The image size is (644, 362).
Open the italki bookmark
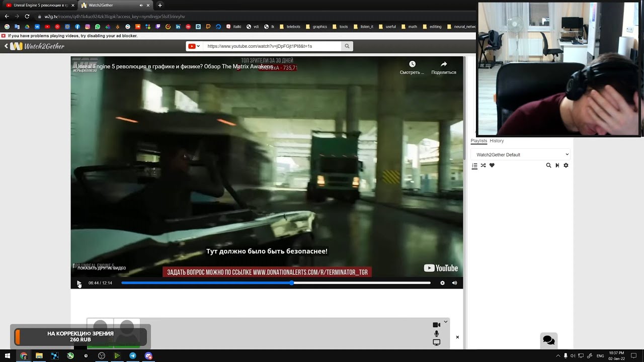[x=234, y=27]
